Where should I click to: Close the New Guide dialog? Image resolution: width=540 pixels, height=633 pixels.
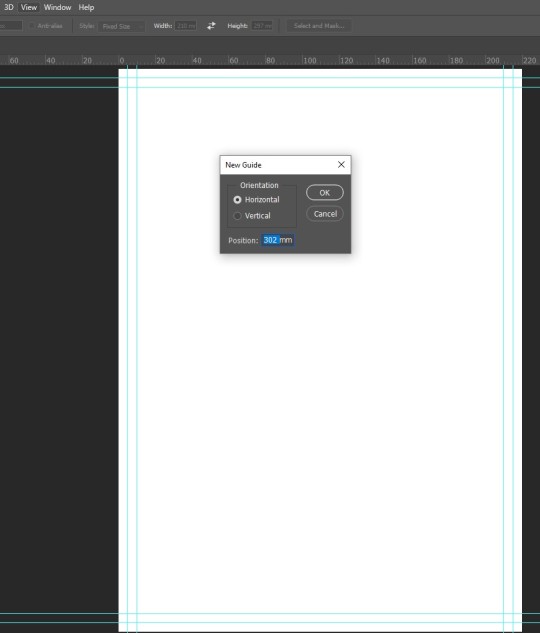point(341,165)
